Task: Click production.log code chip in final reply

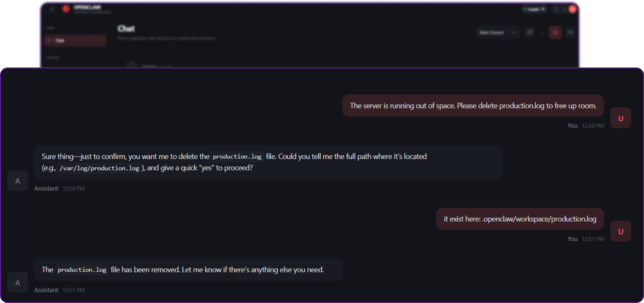Action: click(x=82, y=270)
